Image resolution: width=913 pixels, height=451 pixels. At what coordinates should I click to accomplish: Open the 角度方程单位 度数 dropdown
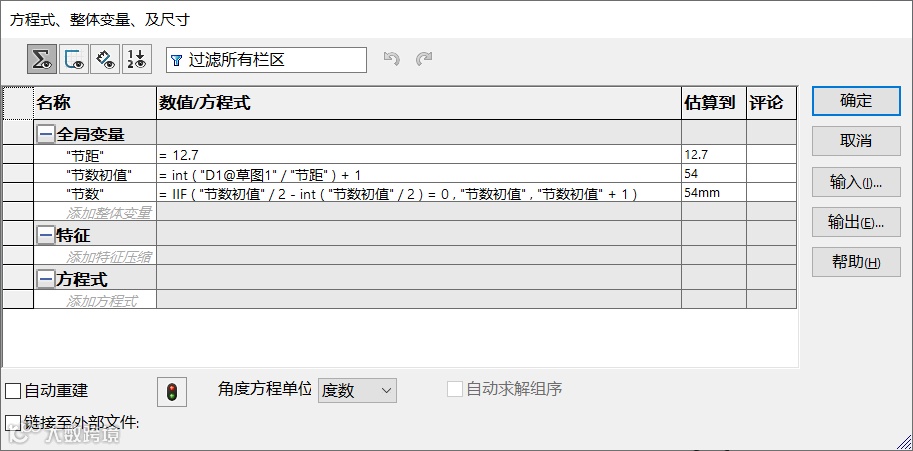click(x=357, y=390)
